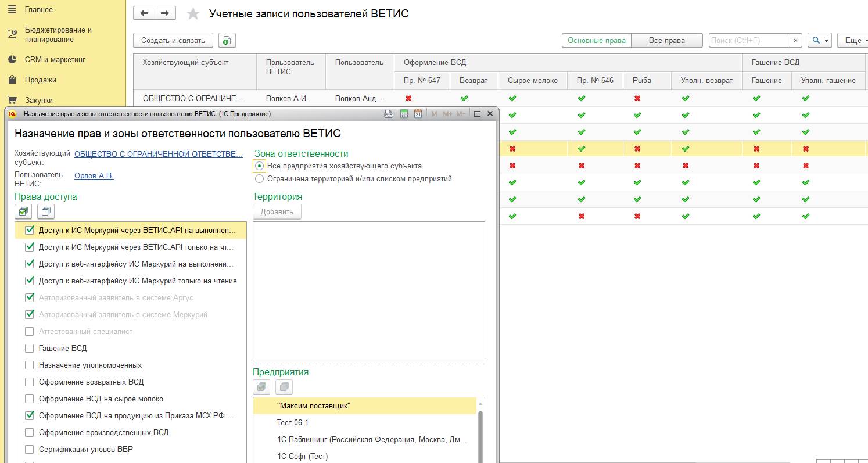Clear the search field with the x button
The height and width of the screenshot is (463, 868).
(796, 40)
